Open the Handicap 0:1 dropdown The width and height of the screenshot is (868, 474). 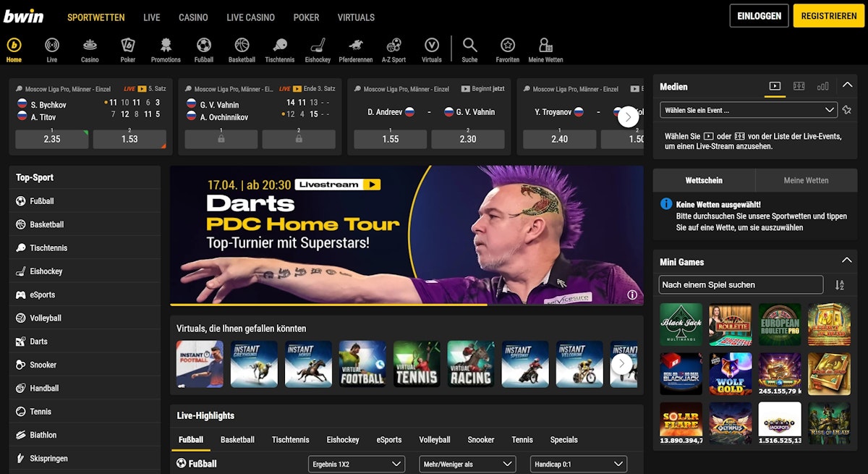tap(578, 464)
